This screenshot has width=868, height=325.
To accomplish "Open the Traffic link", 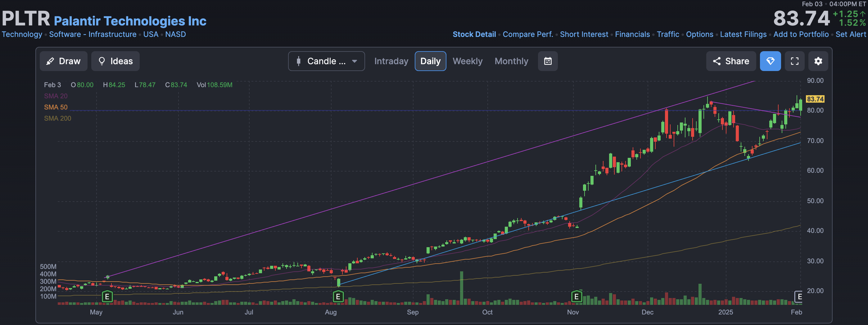I will [x=668, y=34].
